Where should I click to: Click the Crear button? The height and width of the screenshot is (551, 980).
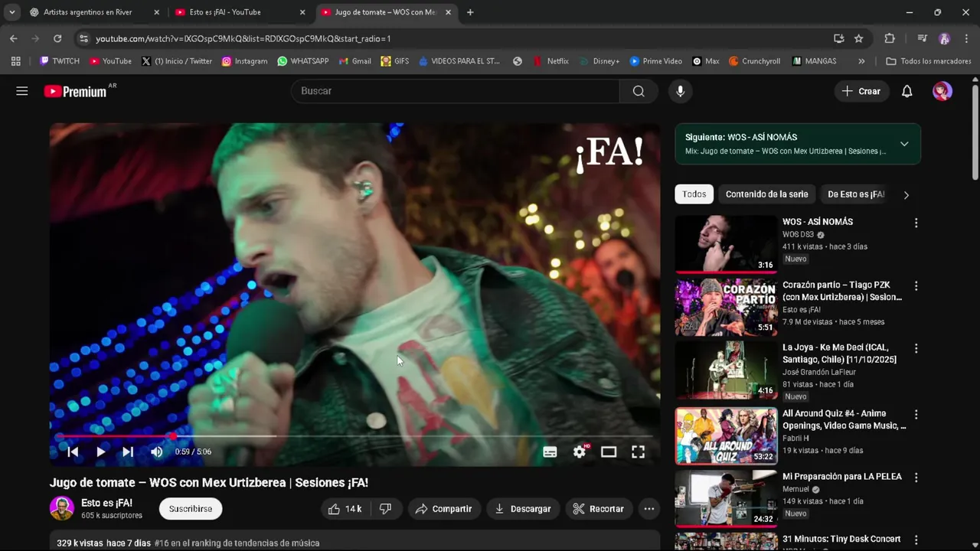(x=861, y=91)
